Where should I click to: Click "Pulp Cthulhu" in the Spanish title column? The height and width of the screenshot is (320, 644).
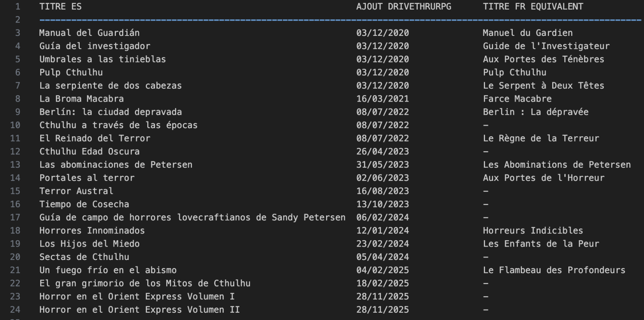click(x=71, y=73)
